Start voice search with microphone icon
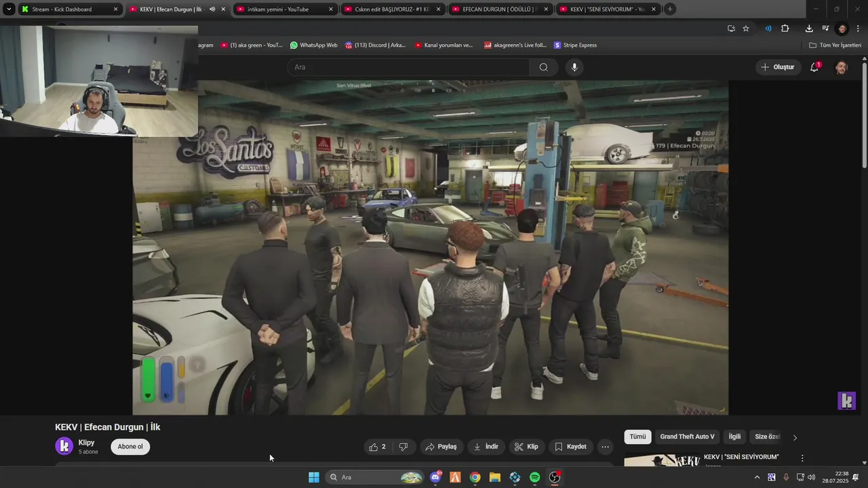Image resolution: width=868 pixels, height=488 pixels. click(x=574, y=67)
